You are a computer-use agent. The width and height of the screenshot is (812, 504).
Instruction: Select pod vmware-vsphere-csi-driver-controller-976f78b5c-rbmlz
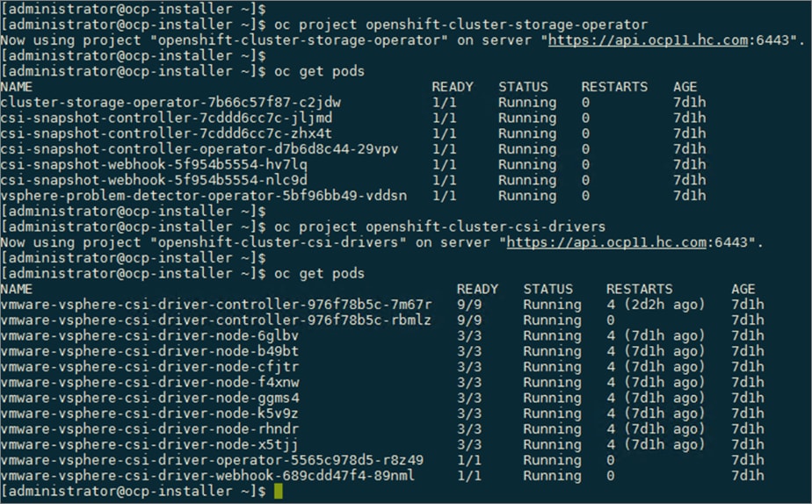[216, 320]
